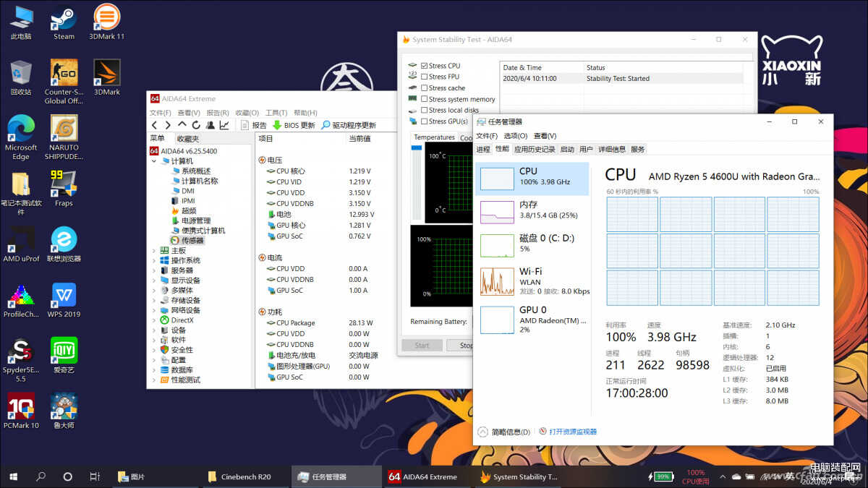The width and height of the screenshot is (868, 488).
Task: Expand the DirectX tree node
Action: coord(154,320)
